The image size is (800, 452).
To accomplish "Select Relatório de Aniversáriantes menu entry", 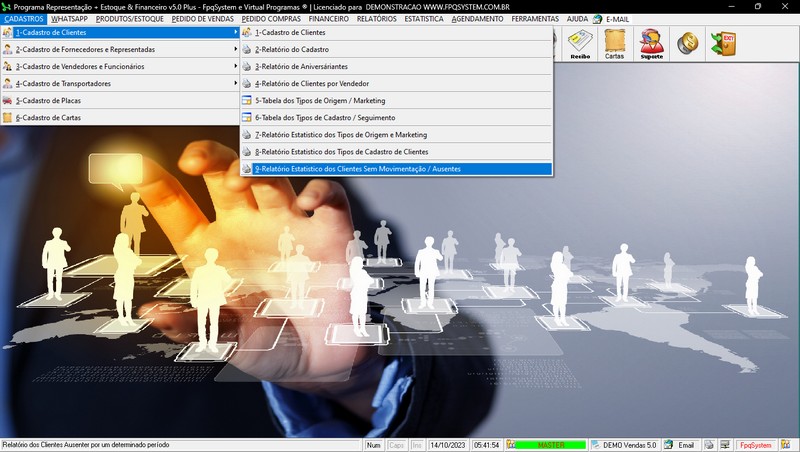I will pos(301,67).
